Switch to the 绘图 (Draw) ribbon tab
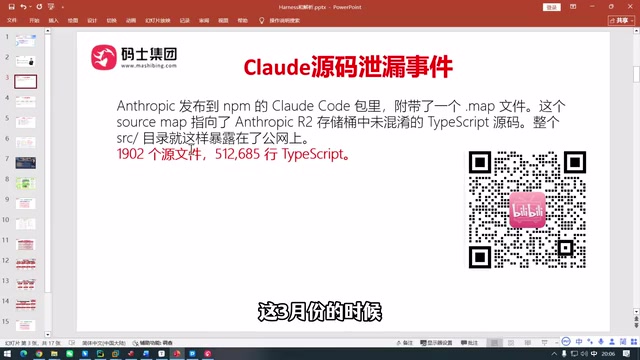The image size is (640, 360). (x=73, y=20)
